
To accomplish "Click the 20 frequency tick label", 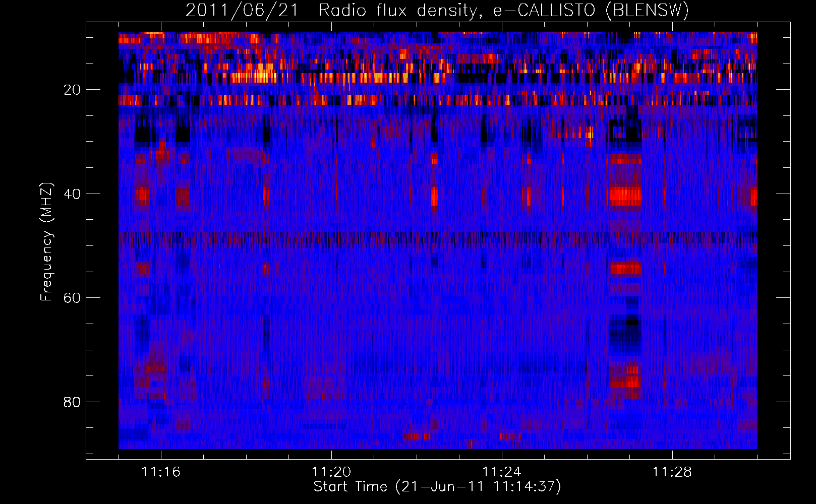I will [x=72, y=90].
